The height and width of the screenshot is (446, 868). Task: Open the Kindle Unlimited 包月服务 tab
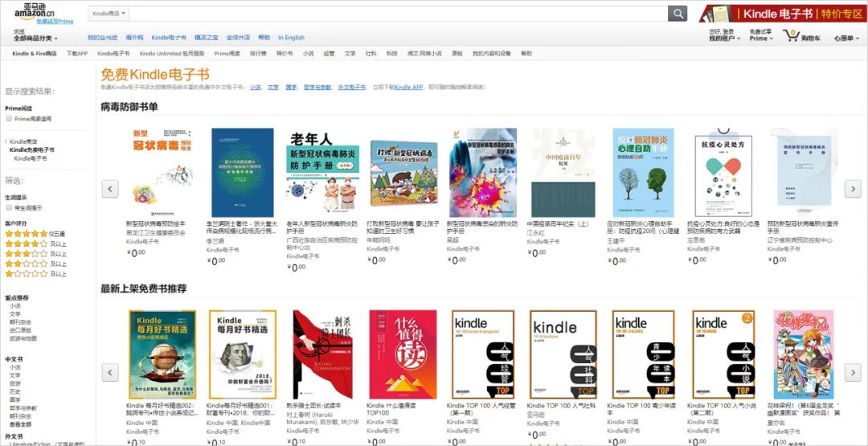[172, 54]
